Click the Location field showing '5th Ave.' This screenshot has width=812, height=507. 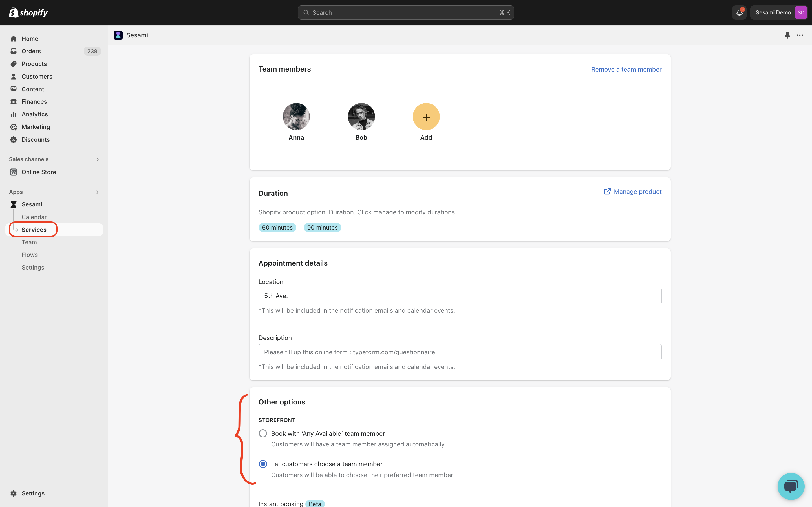point(459,296)
